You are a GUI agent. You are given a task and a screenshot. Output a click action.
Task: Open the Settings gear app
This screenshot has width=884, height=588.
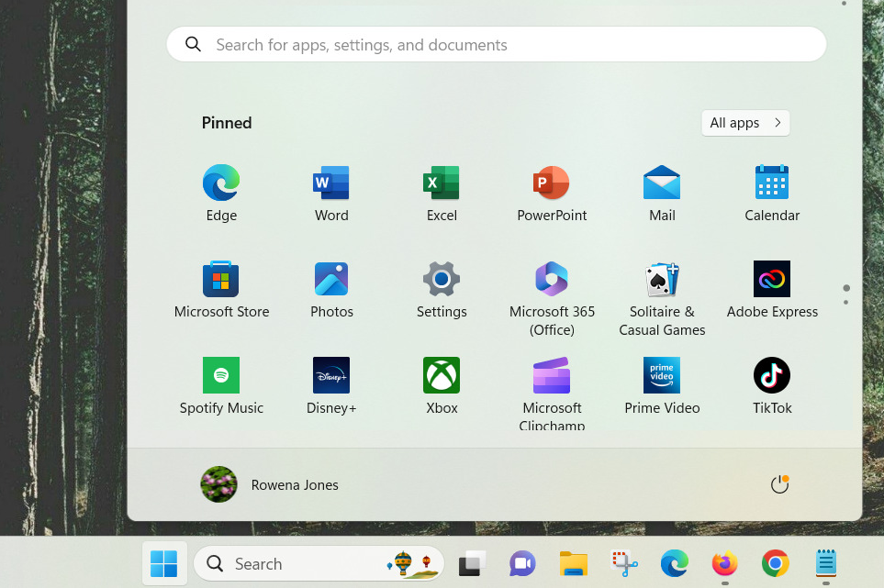pyautogui.click(x=442, y=289)
